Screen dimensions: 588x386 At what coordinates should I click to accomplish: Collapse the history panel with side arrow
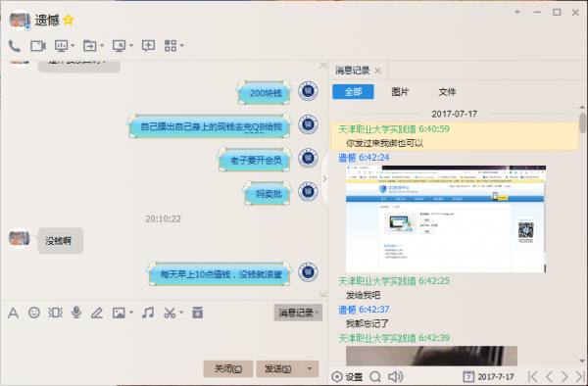324,179
